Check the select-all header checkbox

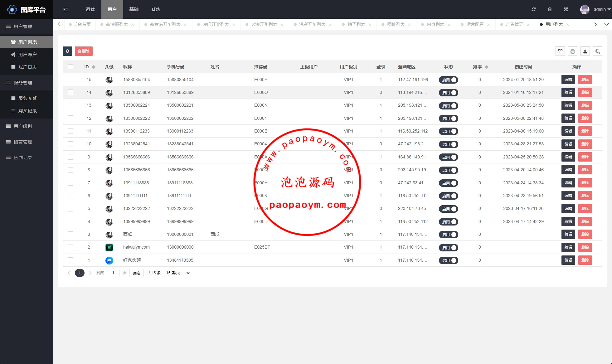coord(70,67)
